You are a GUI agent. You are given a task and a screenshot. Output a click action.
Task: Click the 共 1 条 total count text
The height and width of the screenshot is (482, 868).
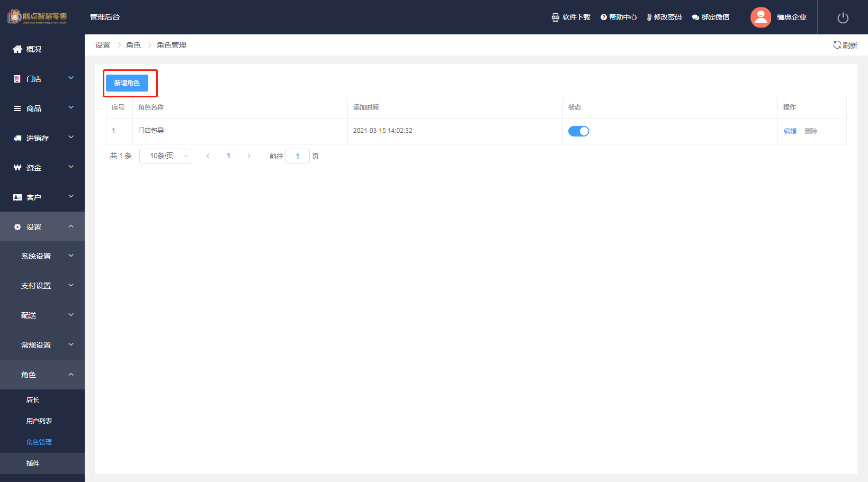pyautogui.click(x=121, y=156)
